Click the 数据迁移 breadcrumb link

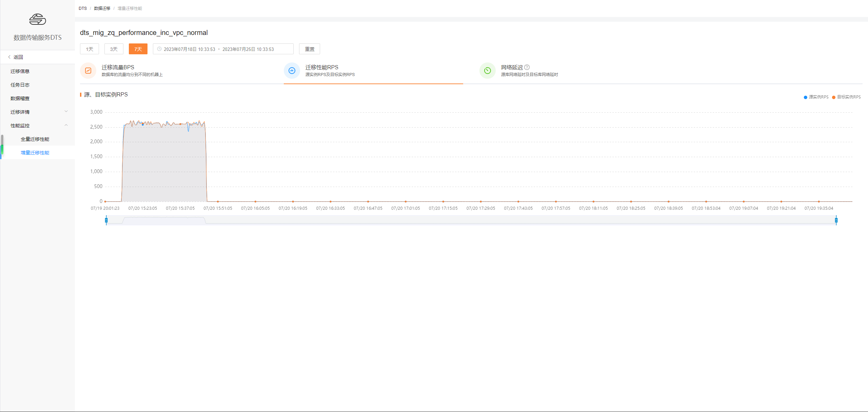tap(102, 8)
